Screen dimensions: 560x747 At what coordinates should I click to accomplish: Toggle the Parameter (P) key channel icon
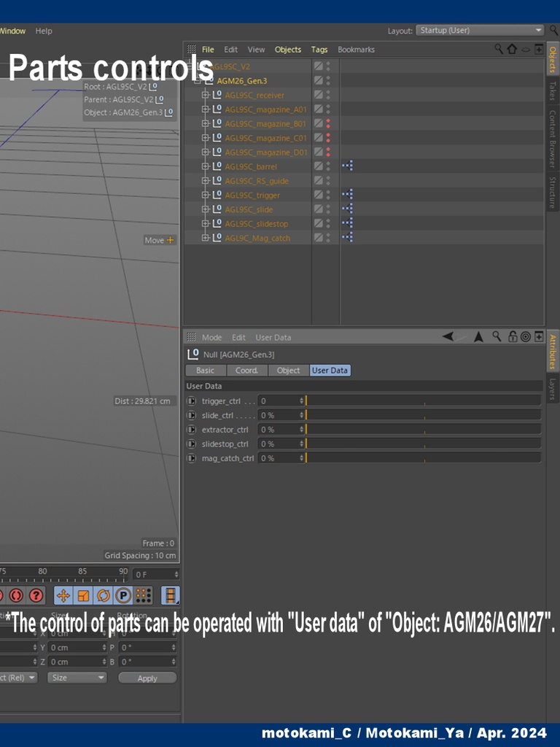123,595
